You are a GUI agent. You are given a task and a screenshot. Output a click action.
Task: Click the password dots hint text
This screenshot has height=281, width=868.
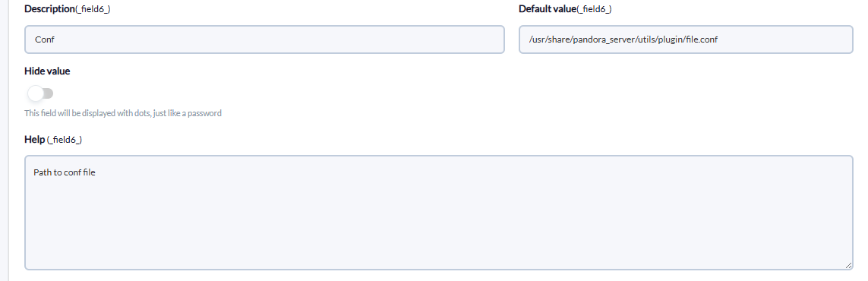coord(123,113)
